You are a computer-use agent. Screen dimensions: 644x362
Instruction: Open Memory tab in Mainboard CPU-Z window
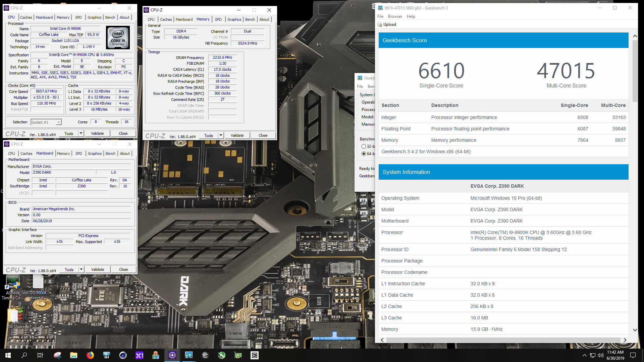(x=63, y=154)
